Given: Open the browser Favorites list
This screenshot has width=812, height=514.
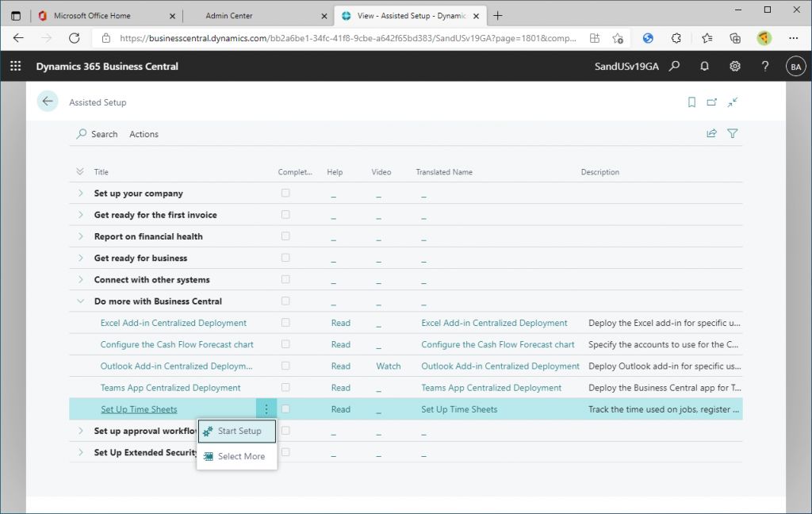Looking at the screenshot, I should click(707, 38).
